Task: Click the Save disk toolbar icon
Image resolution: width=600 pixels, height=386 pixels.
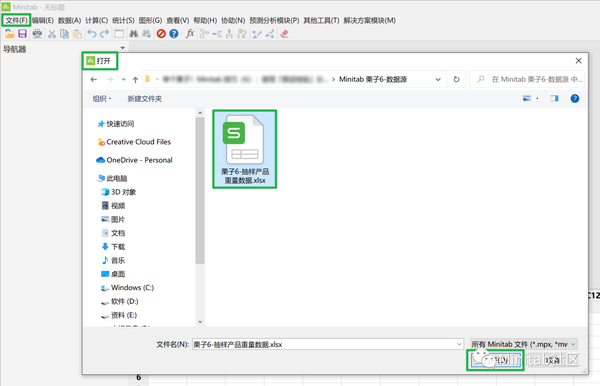Action: pyautogui.click(x=23, y=34)
